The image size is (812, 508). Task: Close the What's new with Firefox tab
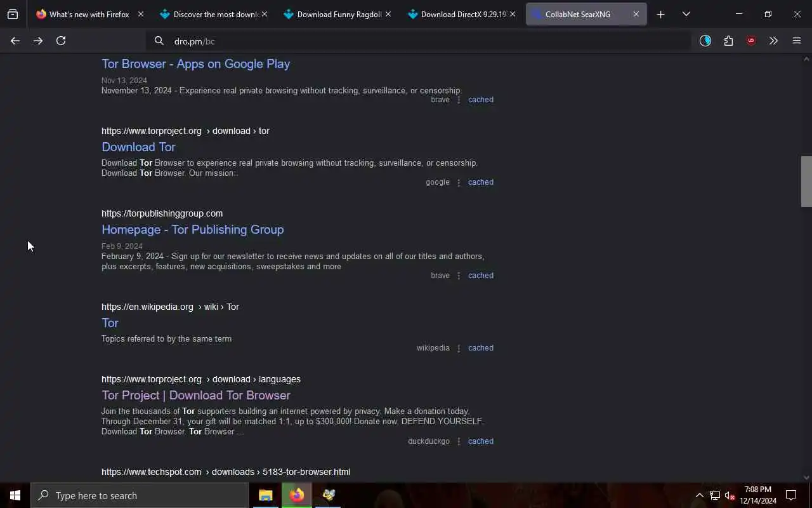[x=141, y=14]
